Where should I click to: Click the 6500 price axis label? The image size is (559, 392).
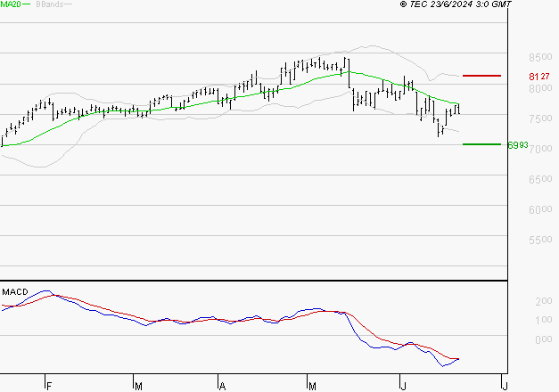point(540,179)
